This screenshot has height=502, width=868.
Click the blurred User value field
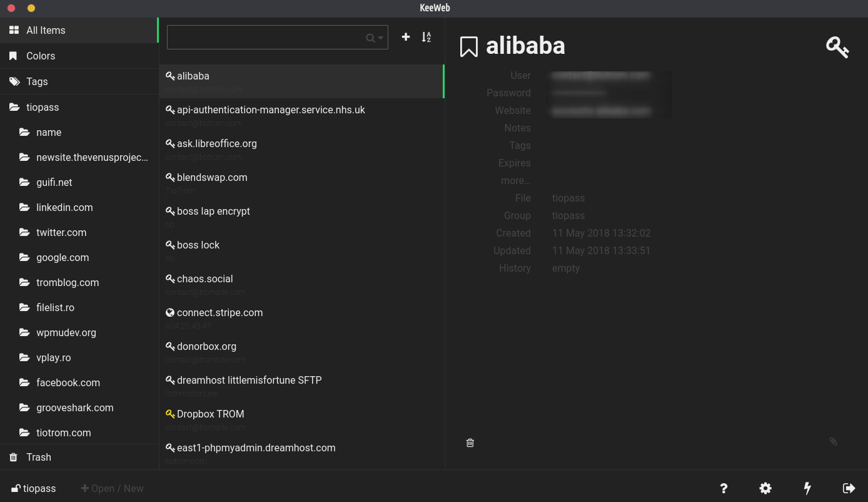600,75
